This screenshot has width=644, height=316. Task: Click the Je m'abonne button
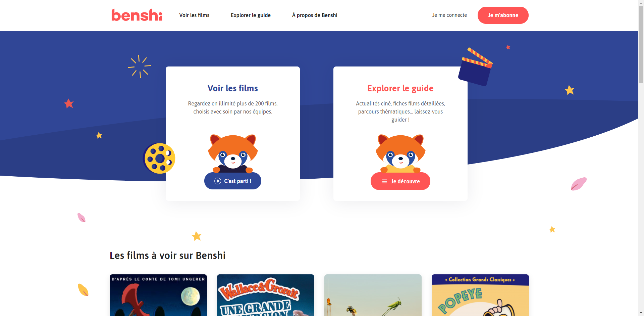coord(503,15)
